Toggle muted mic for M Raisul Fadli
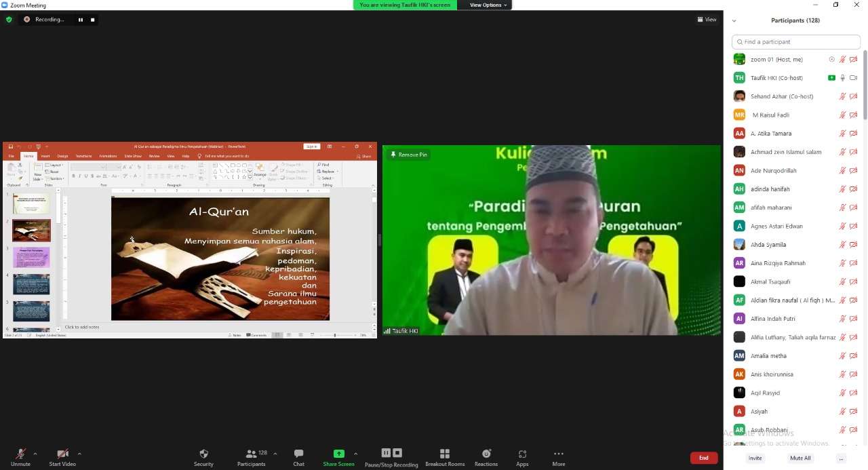This screenshot has width=868, height=470. (x=843, y=115)
